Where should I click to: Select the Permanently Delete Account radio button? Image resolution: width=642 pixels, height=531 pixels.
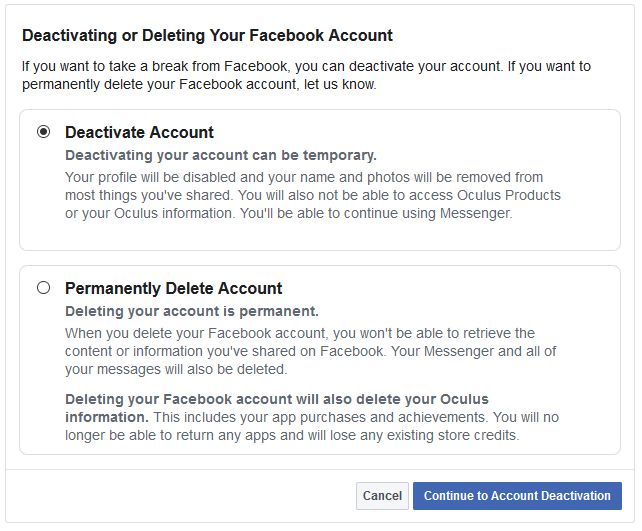coord(43,288)
